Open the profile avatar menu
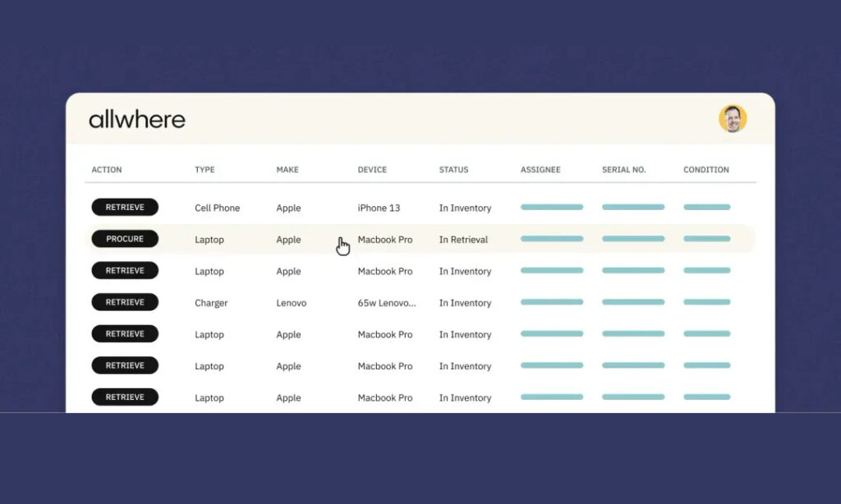This screenshot has width=841, height=504. click(x=733, y=117)
